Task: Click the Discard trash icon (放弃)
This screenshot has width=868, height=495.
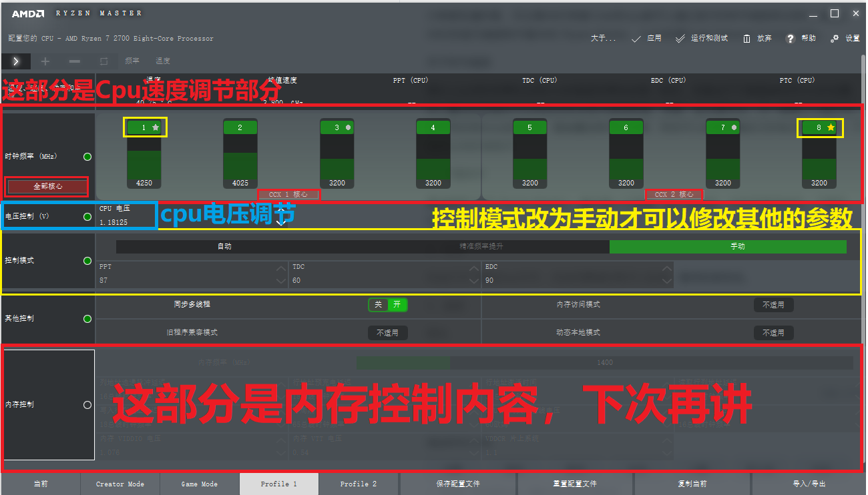Action: coord(746,39)
